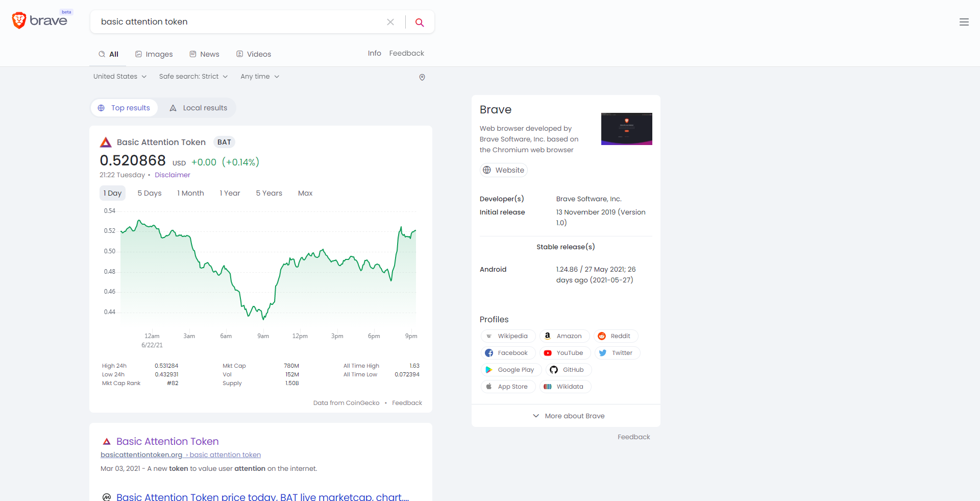
Task: Click Feedback below the Brave panel
Action: (633, 437)
